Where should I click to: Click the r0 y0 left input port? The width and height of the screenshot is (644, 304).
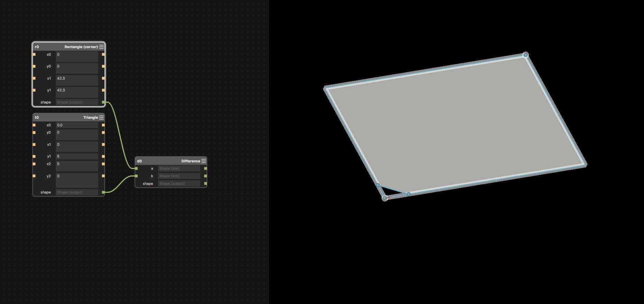pyautogui.click(x=34, y=66)
